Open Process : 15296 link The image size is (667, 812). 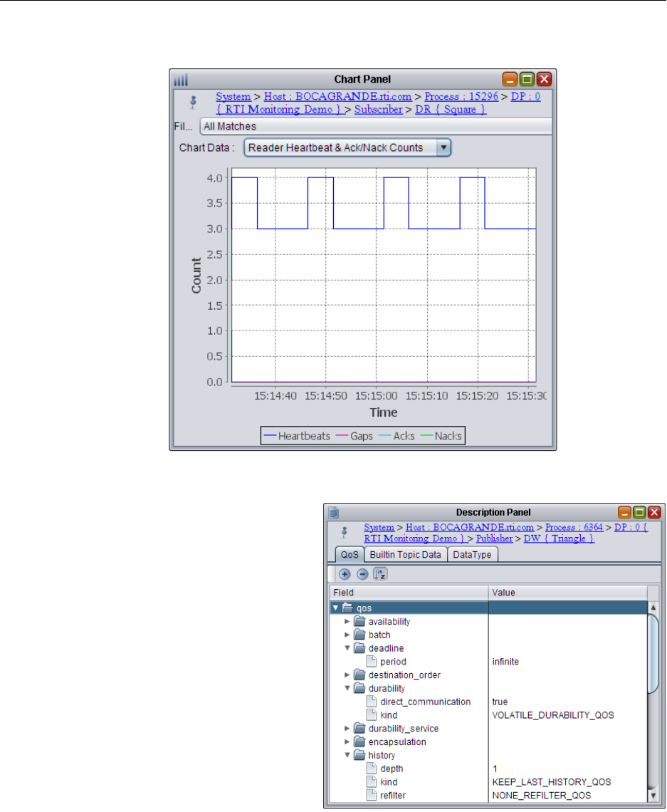click(x=461, y=97)
